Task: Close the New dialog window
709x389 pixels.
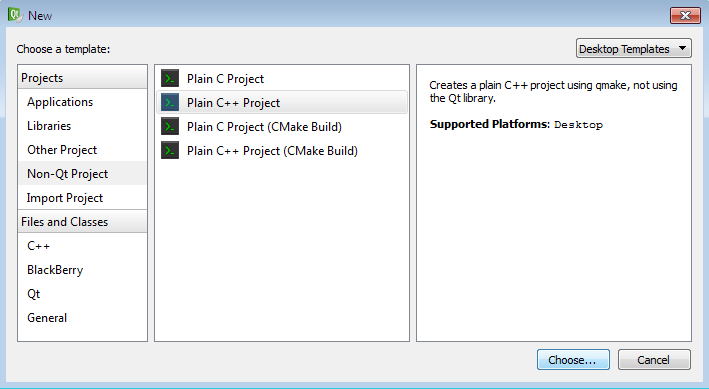Action: tap(685, 15)
